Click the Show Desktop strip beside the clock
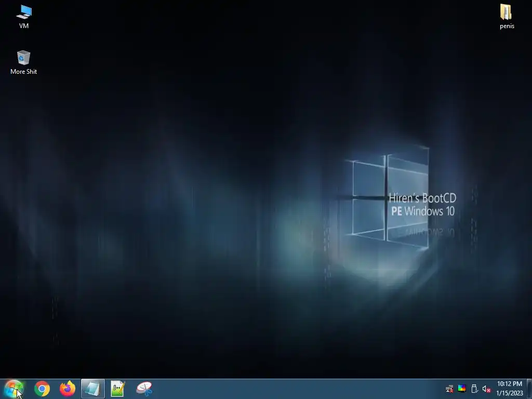Image resolution: width=532 pixels, height=399 pixels. pos(529,389)
